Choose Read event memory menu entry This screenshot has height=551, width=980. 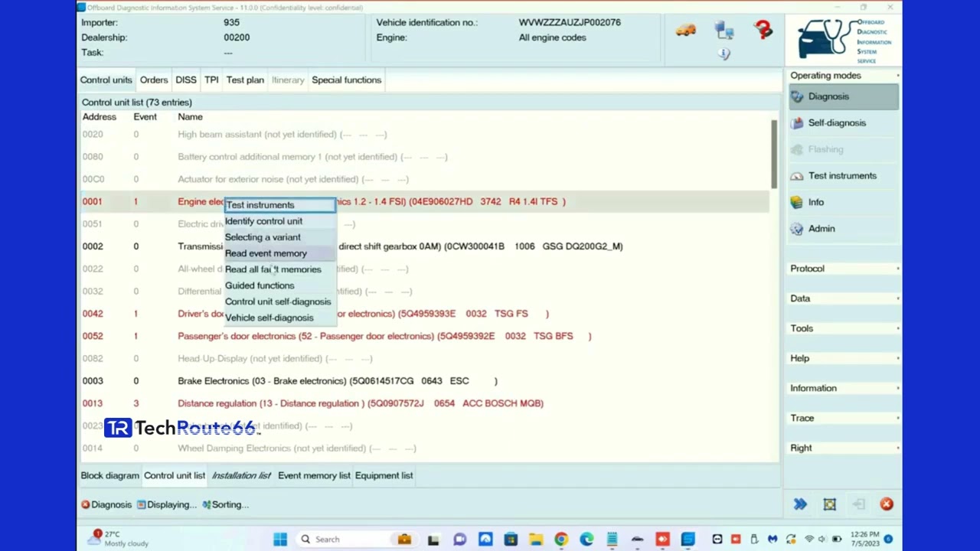coord(279,253)
